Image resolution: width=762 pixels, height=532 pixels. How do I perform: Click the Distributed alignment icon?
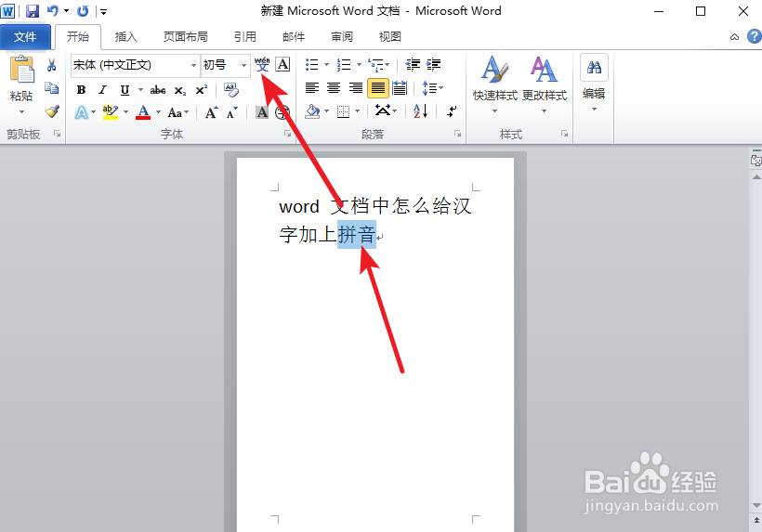[x=400, y=88]
